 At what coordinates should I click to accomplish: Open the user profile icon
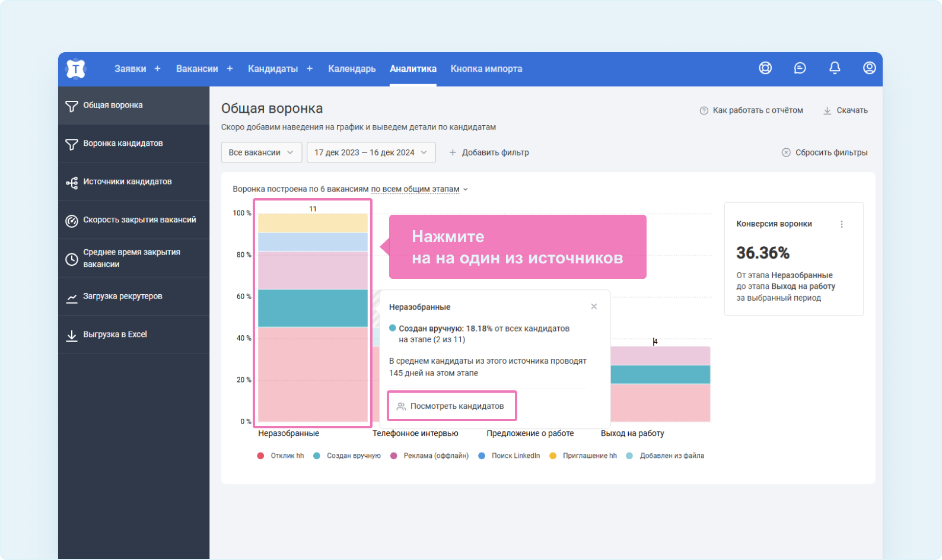869,68
